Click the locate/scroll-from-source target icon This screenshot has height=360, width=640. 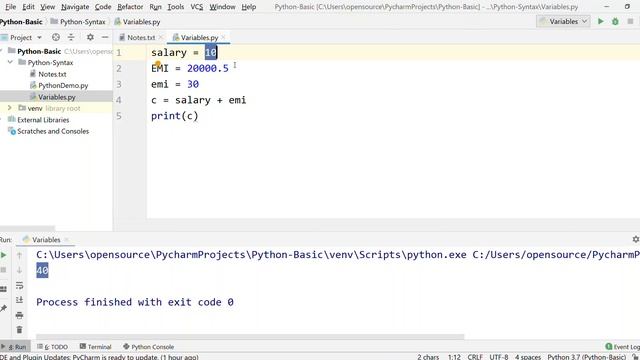pos(56,37)
